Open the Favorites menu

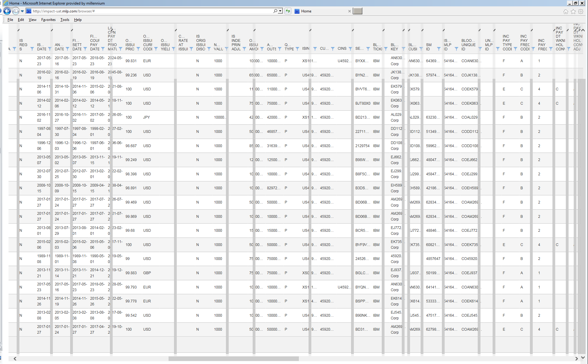click(x=48, y=20)
